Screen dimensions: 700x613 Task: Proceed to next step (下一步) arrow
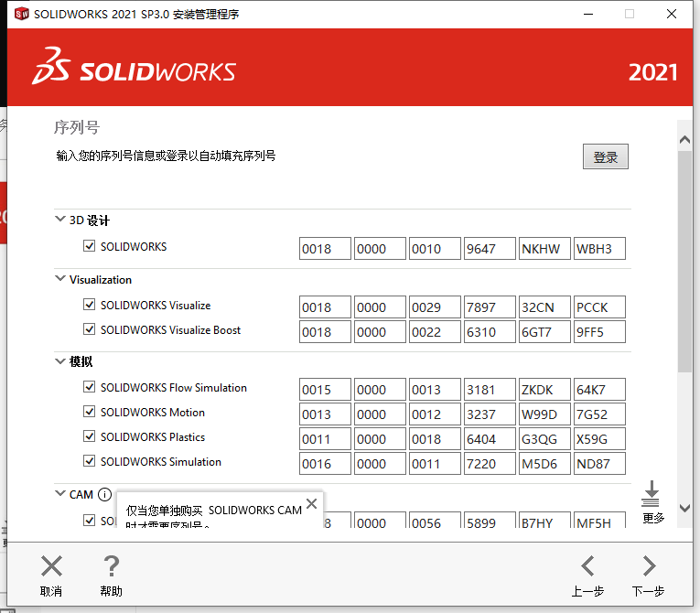pos(648,567)
